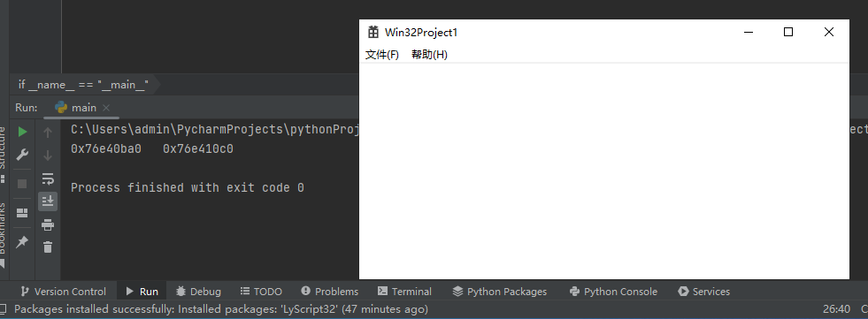Switch to the Debug tool window
This screenshot has width=868, height=319.
click(198, 292)
